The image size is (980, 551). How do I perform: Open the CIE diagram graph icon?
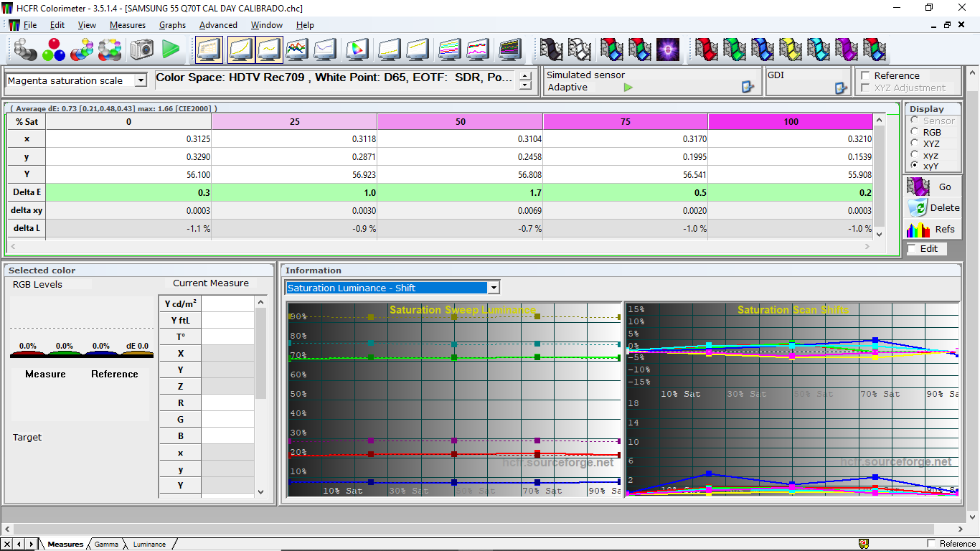357,50
